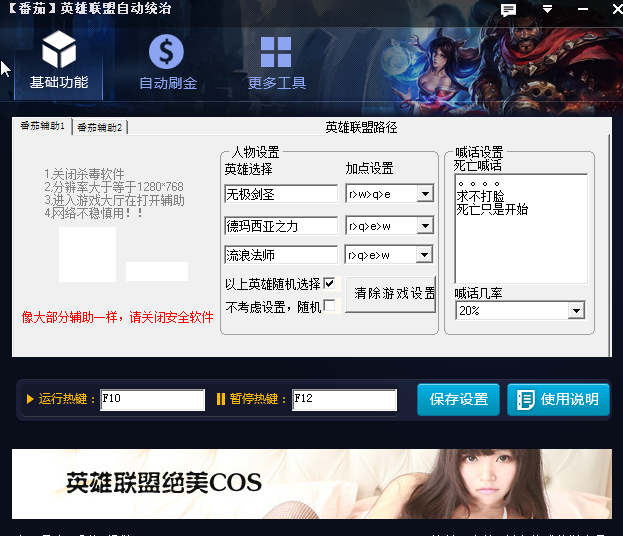Viewport: 623px width, 536px height.
Task: Click the orange pause bars icon
Action: pyautogui.click(x=221, y=399)
